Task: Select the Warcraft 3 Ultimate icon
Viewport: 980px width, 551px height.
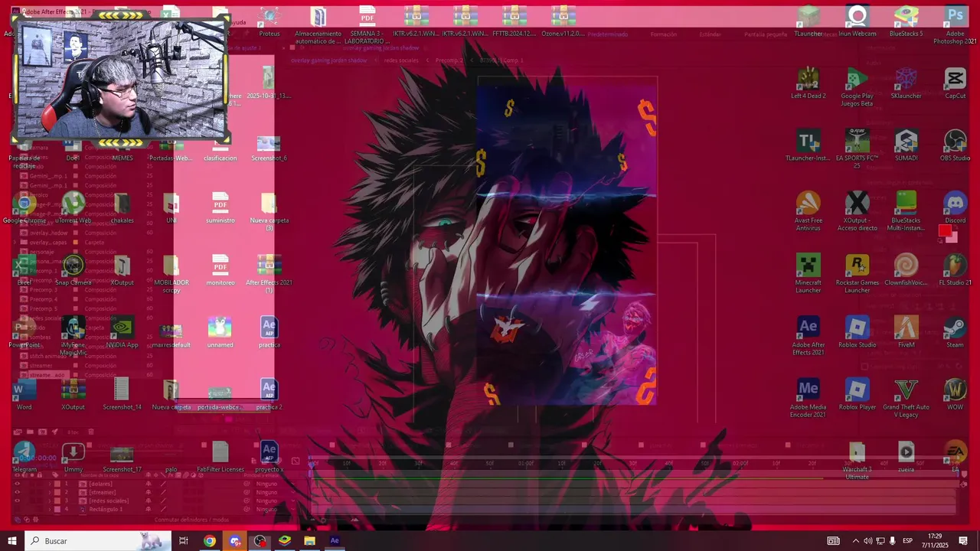Action: click(857, 461)
